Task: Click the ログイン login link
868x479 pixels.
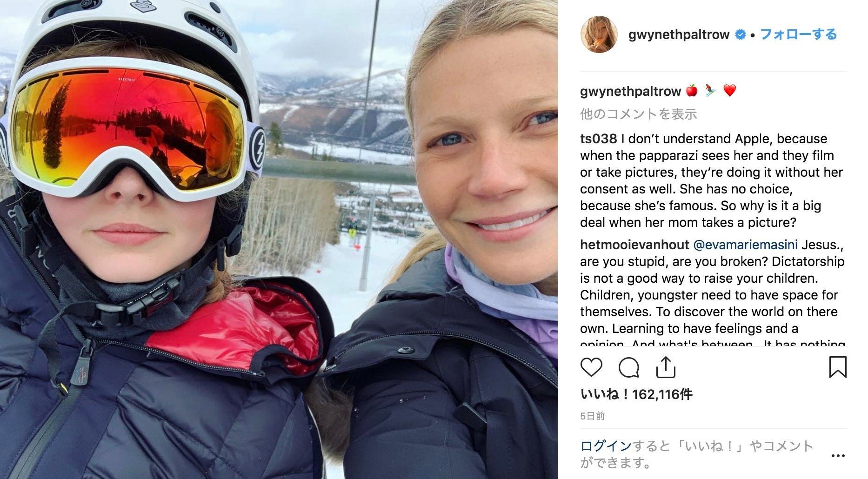Action: [606, 446]
